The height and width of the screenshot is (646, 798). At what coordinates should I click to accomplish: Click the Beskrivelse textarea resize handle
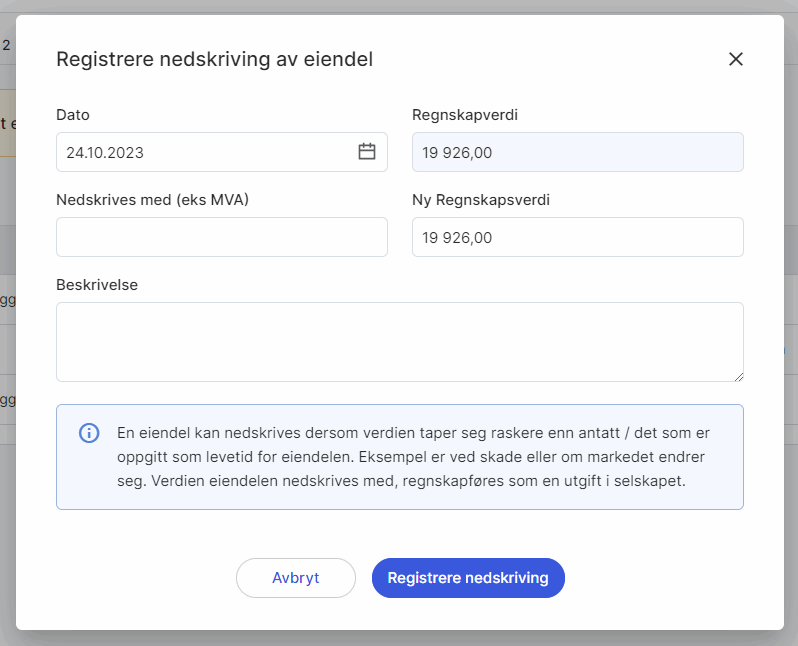coord(738,376)
